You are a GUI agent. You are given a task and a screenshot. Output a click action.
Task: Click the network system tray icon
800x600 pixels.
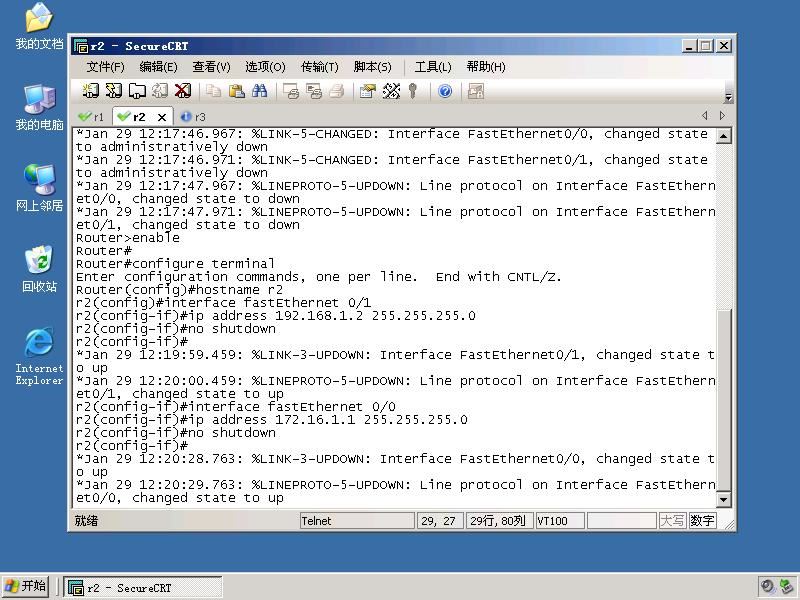click(786, 587)
